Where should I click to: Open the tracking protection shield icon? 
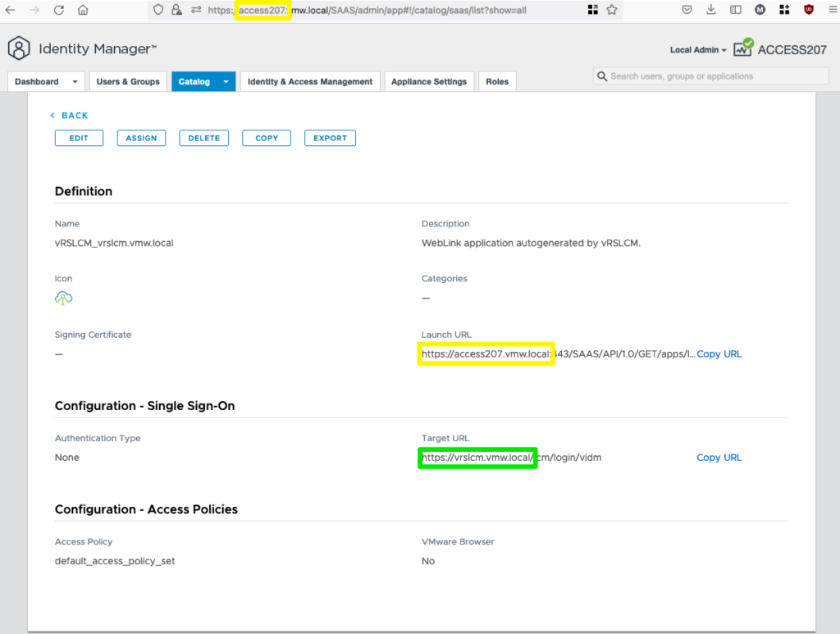tap(158, 10)
